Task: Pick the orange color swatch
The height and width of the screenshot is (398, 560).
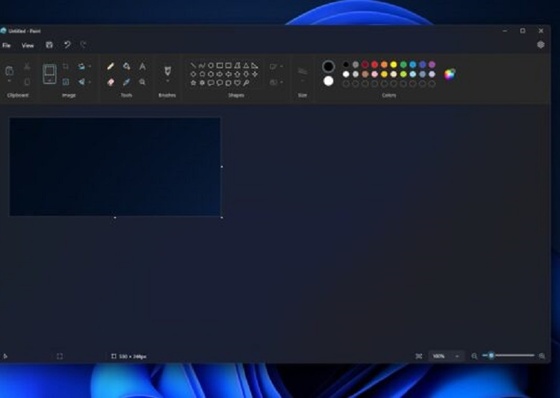Action: [x=384, y=65]
